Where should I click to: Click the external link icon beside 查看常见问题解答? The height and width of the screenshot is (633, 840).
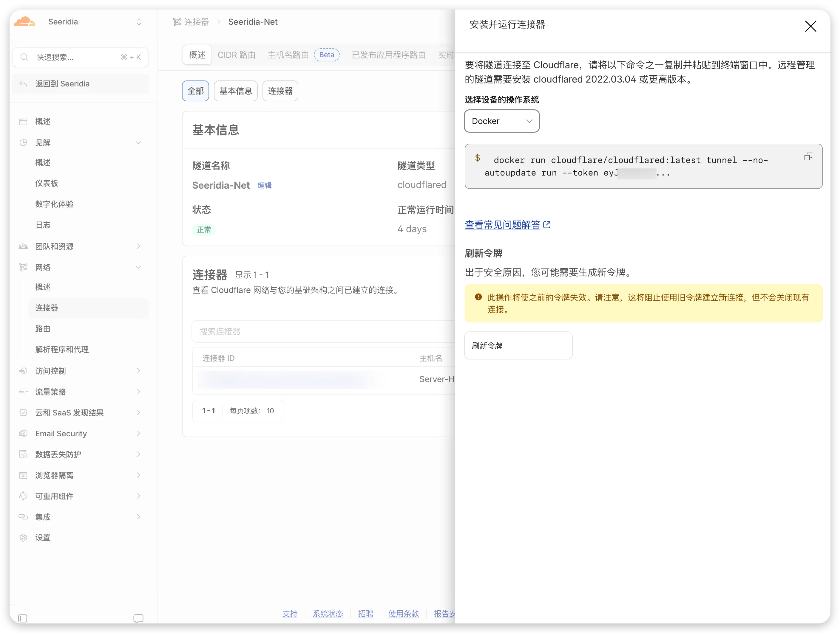point(547,225)
